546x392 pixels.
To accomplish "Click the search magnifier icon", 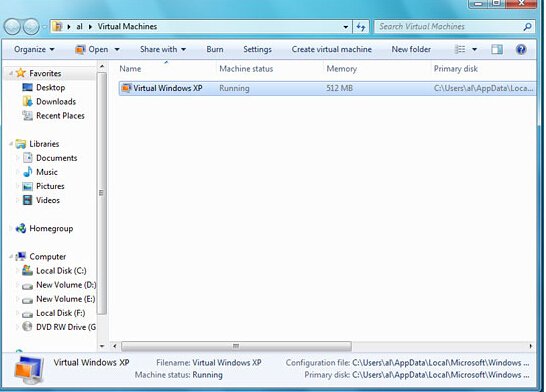I will tap(527, 26).
